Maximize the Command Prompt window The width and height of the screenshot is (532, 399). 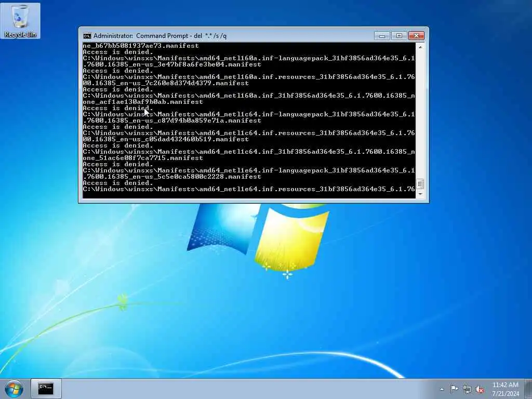pos(399,36)
